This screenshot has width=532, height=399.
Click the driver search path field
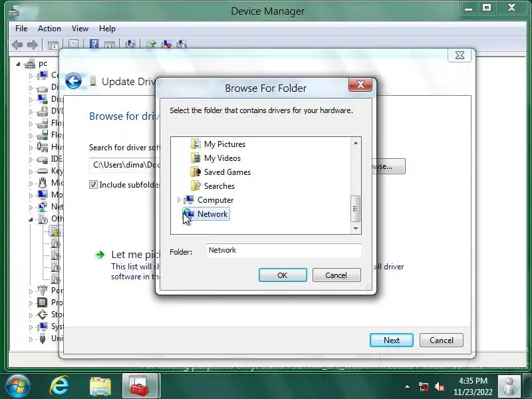[124, 165]
